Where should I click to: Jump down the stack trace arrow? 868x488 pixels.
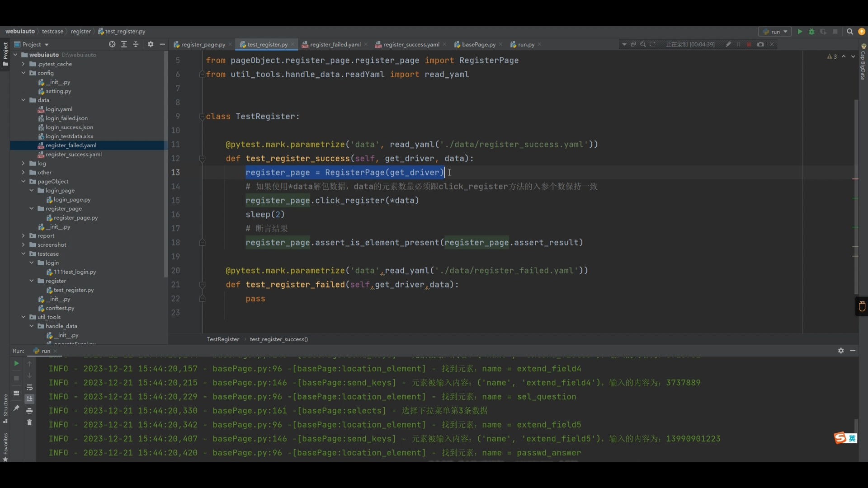coord(29,375)
